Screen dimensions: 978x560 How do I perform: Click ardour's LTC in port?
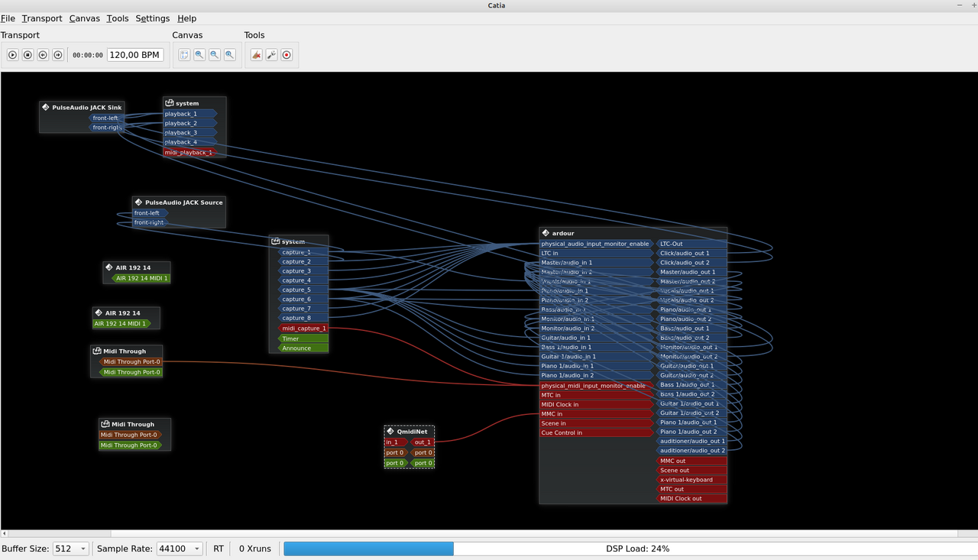click(597, 253)
